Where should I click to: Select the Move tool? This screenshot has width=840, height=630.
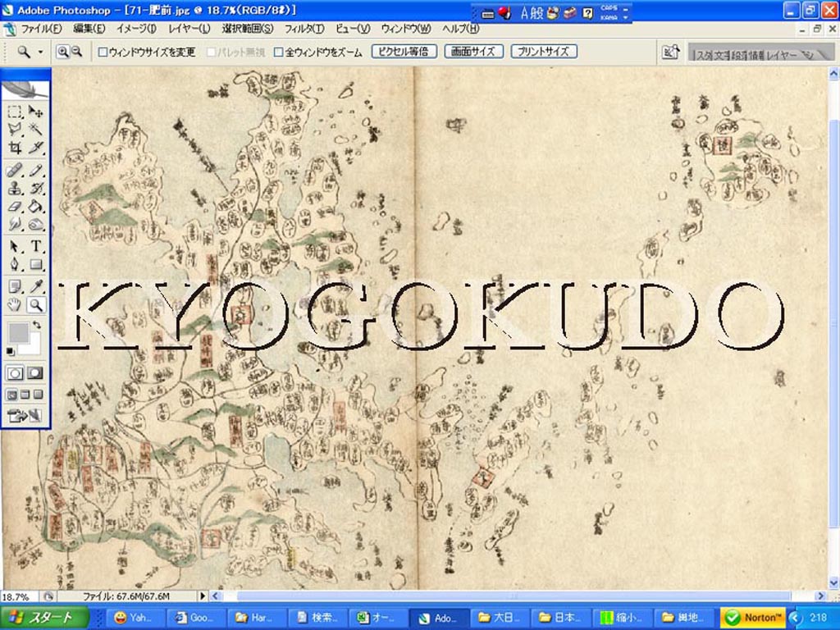coord(35,112)
